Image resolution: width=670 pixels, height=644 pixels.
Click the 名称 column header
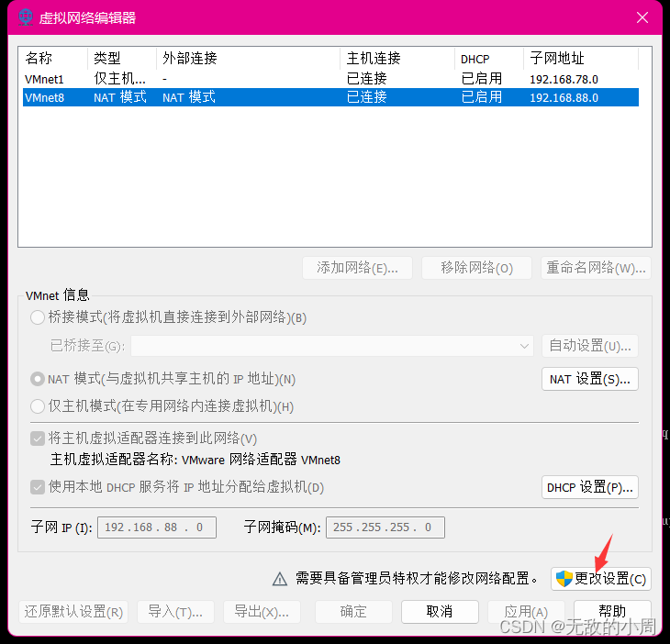tap(53, 58)
